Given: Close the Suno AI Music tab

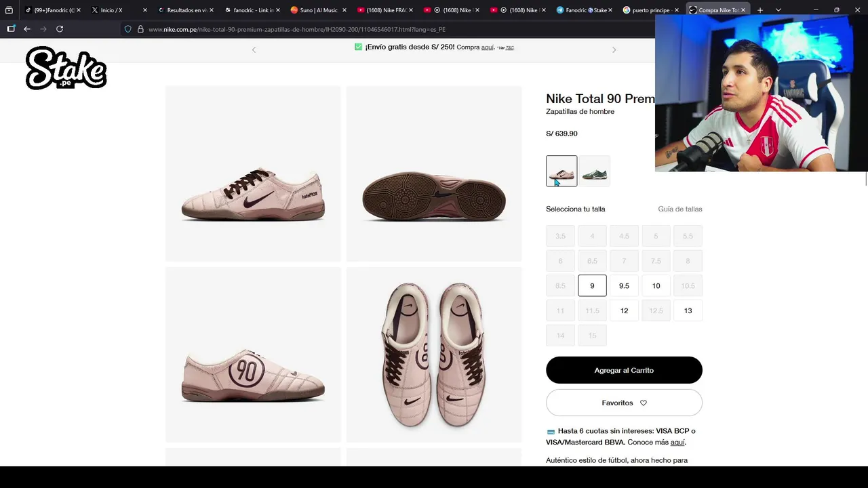Looking at the screenshot, I should click(344, 10).
